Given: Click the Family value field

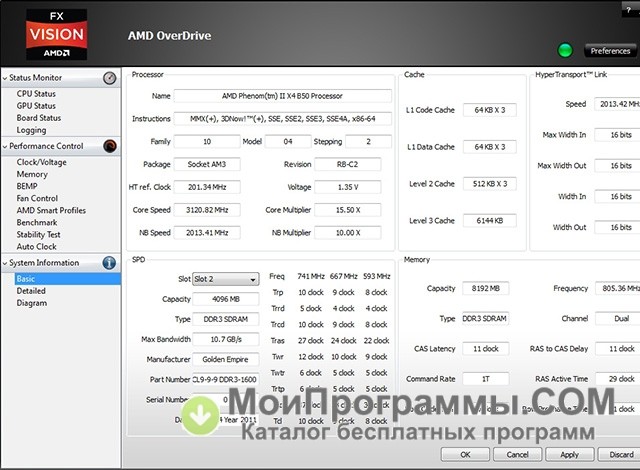Looking at the screenshot, I should click(x=207, y=142).
